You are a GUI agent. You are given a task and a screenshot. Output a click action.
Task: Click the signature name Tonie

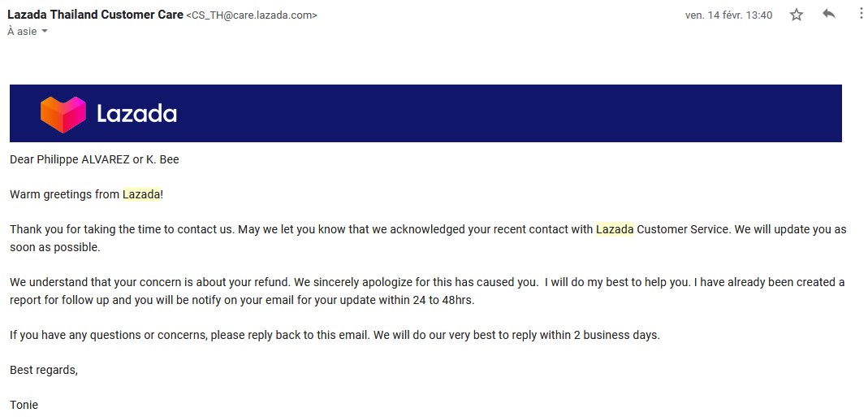[24, 405]
